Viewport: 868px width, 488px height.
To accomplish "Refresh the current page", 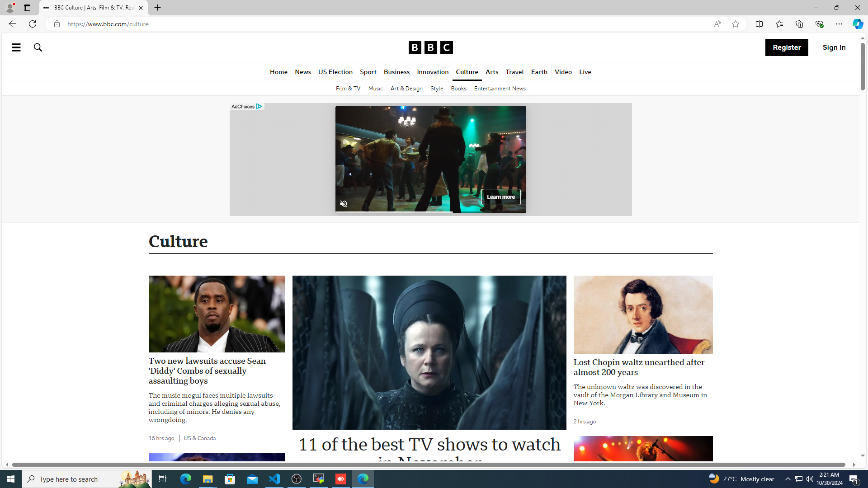I will pos(32,24).
